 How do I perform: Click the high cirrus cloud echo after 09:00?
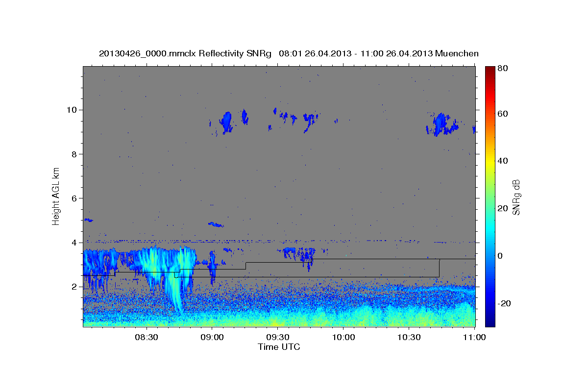click(x=226, y=122)
